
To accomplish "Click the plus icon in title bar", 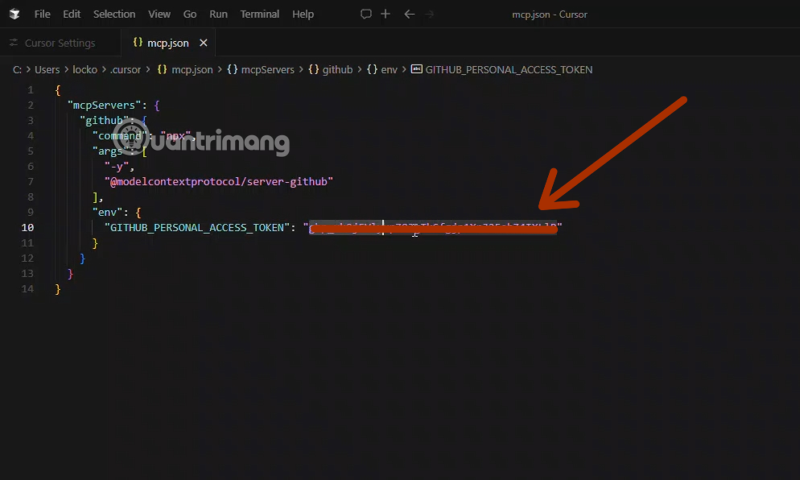I will [386, 14].
